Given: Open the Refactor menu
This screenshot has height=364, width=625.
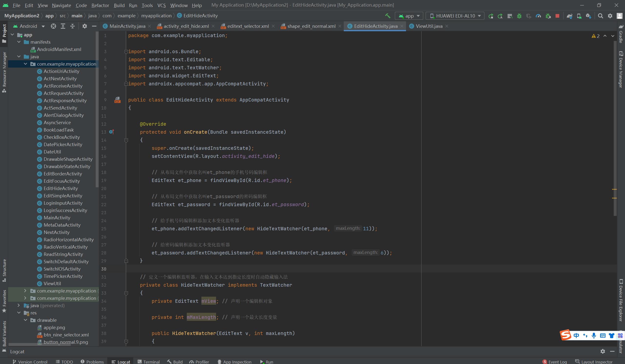Looking at the screenshot, I should click(x=100, y=5).
